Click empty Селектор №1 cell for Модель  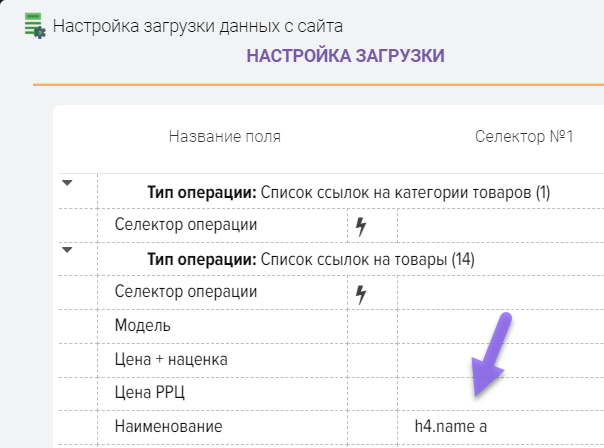coord(500,326)
